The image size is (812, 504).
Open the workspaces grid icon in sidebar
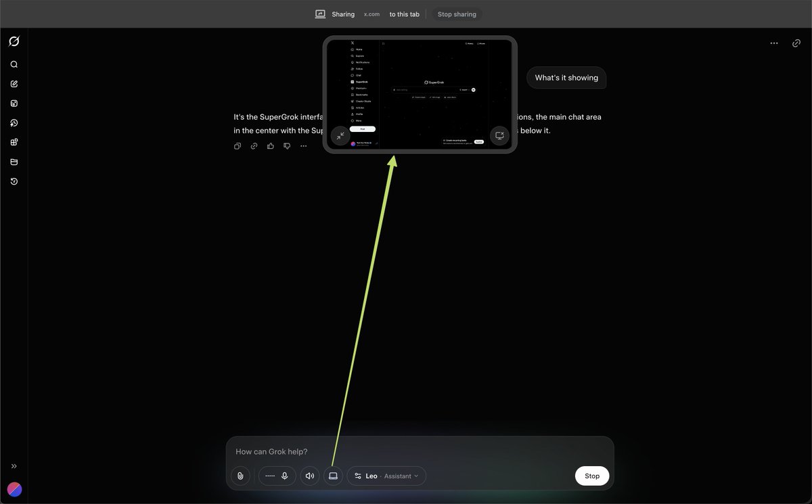pos(14,142)
